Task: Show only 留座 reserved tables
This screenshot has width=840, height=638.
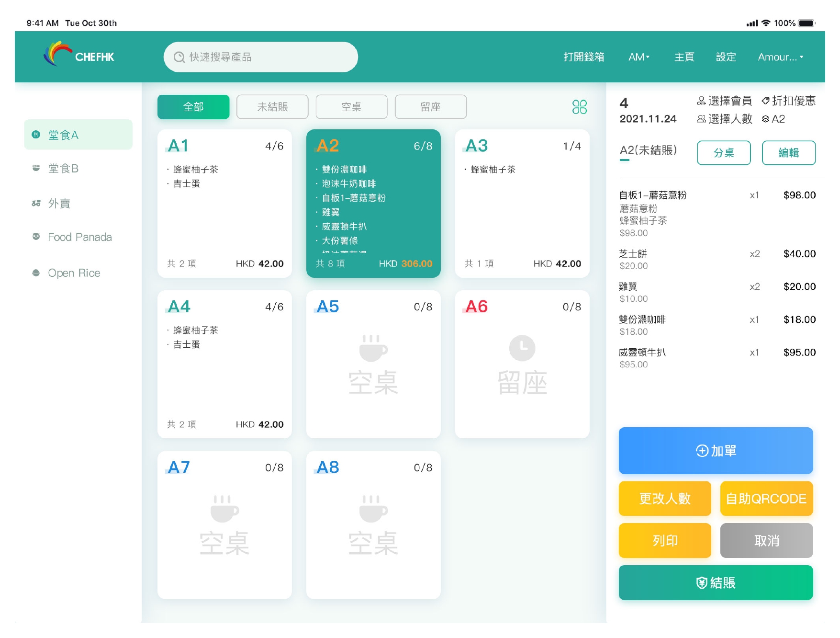Action: point(430,107)
